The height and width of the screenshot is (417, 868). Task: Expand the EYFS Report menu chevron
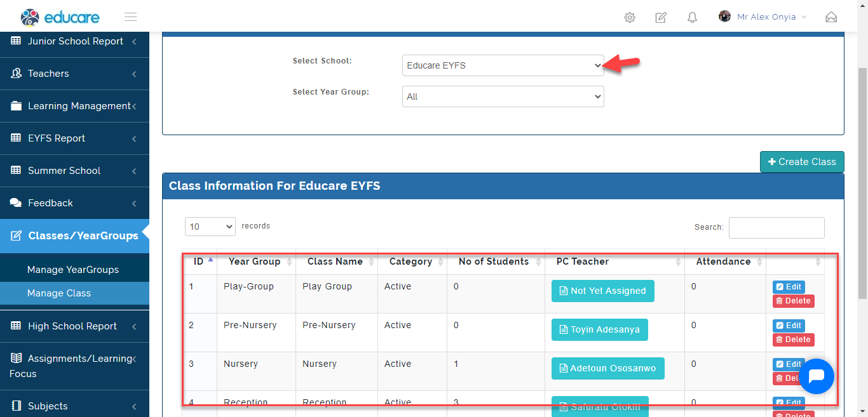pos(134,139)
